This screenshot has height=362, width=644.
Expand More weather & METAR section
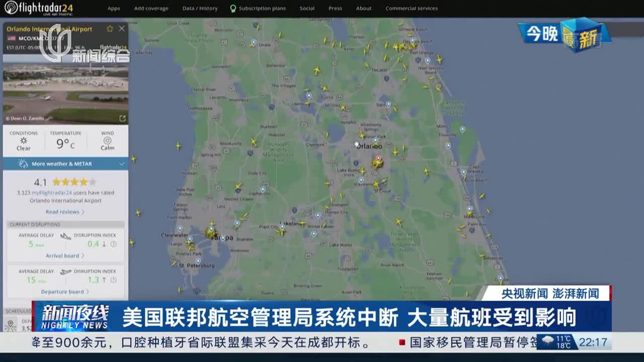tap(65, 164)
